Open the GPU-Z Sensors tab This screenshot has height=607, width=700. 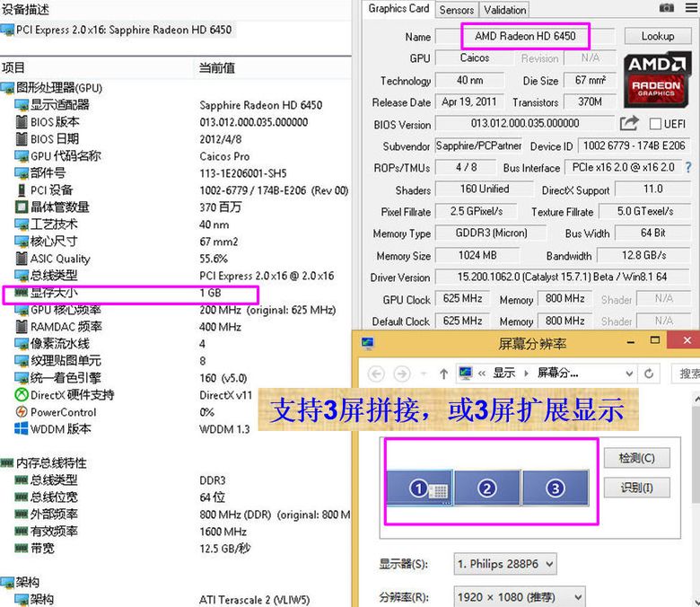pos(456,9)
